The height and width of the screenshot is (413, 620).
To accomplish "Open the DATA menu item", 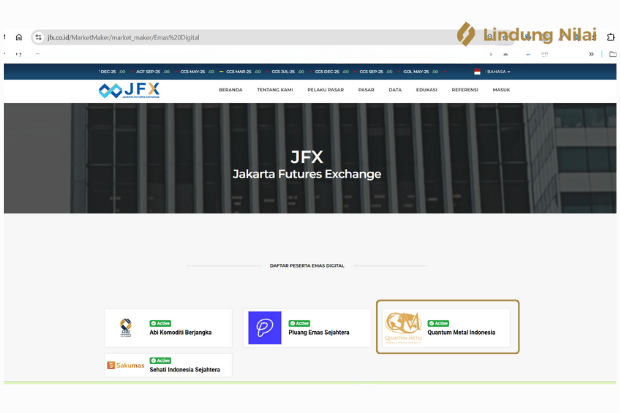I will (395, 90).
